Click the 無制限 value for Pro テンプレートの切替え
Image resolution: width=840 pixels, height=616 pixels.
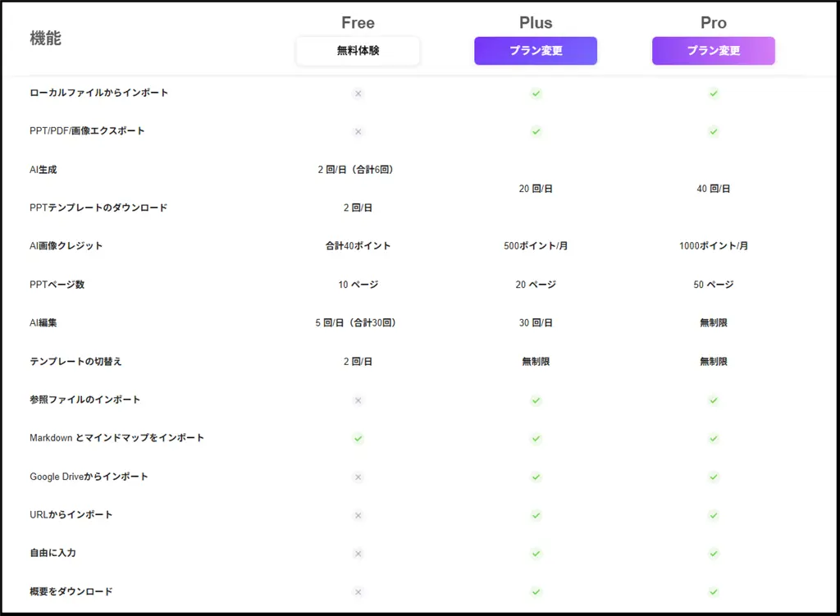pos(713,361)
